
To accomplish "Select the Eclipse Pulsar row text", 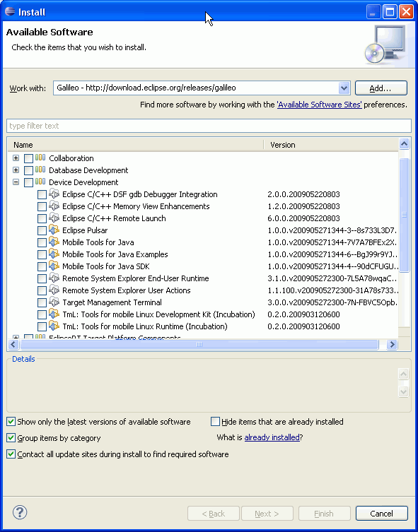I will coord(85,230).
